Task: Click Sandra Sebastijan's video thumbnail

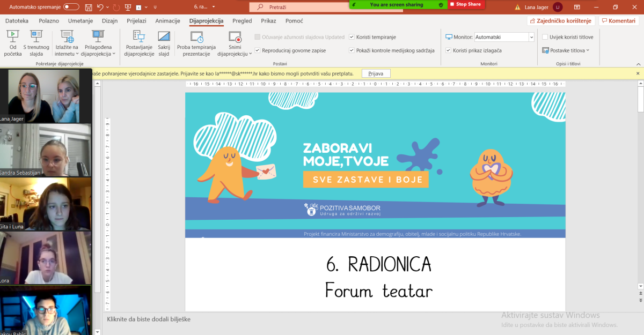Action: click(46, 151)
